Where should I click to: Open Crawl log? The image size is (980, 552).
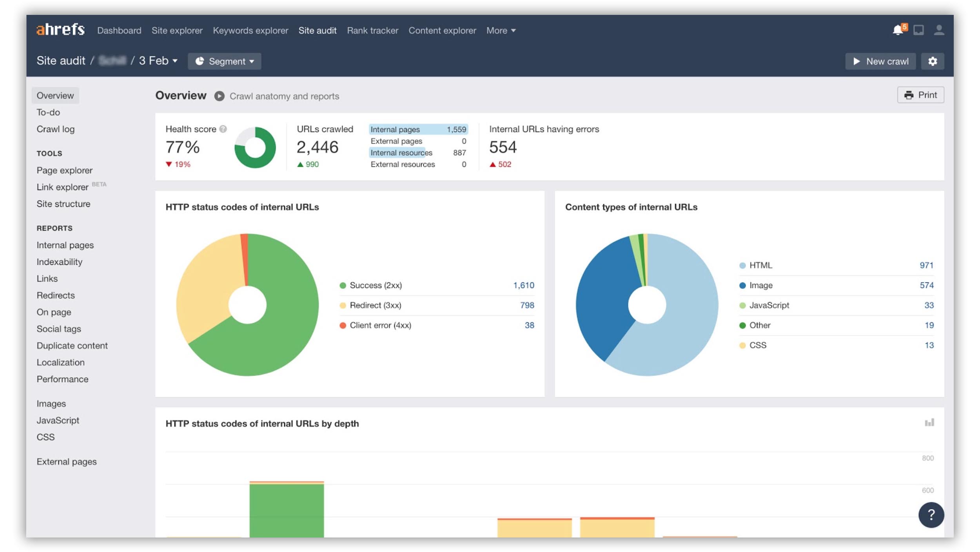(x=55, y=129)
